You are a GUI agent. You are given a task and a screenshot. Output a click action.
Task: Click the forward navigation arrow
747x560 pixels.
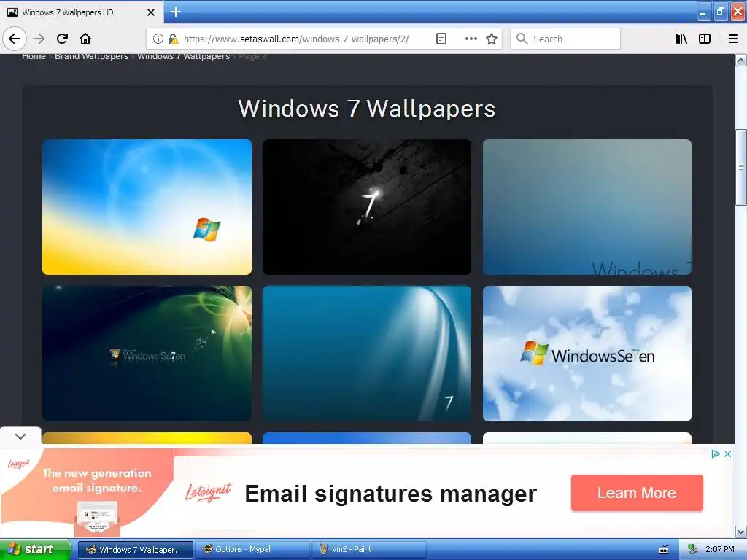pyautogui.click(x=39, y=39)
